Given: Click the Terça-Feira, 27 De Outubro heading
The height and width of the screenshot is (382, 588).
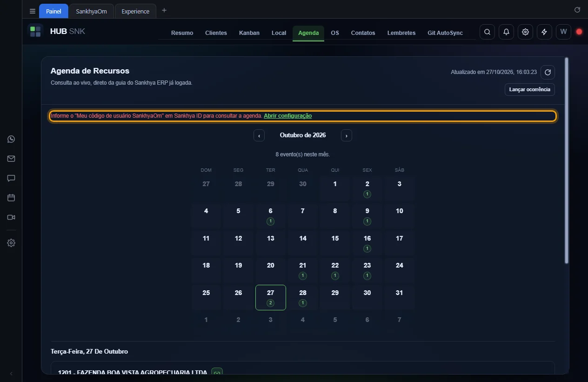Looking at the screenshot, I should pos(89,352).
